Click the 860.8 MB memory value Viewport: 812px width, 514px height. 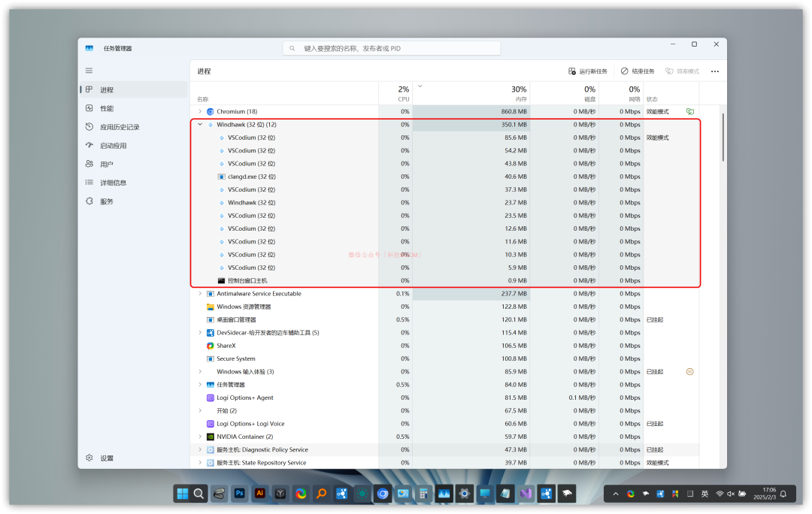[x=514, y=111]
